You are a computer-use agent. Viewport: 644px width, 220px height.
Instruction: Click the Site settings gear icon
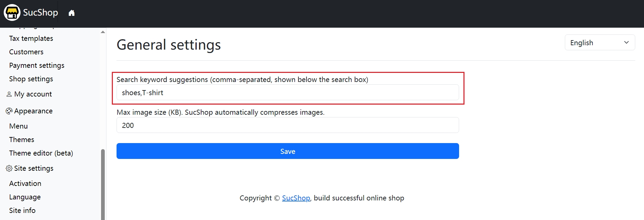(x=9, y=168)
